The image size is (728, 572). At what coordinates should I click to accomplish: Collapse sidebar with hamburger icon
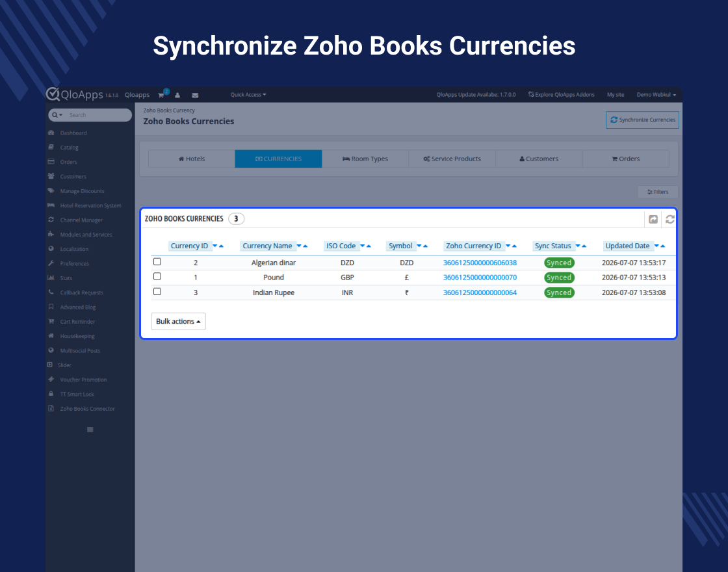(x=90, y=430)
